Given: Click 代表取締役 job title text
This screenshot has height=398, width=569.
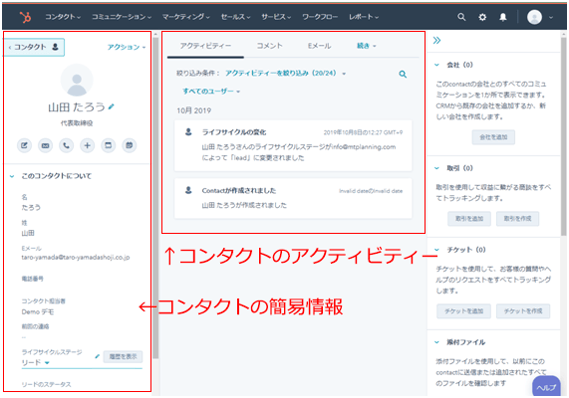Looking at the screenshot, I should (77, 123).
